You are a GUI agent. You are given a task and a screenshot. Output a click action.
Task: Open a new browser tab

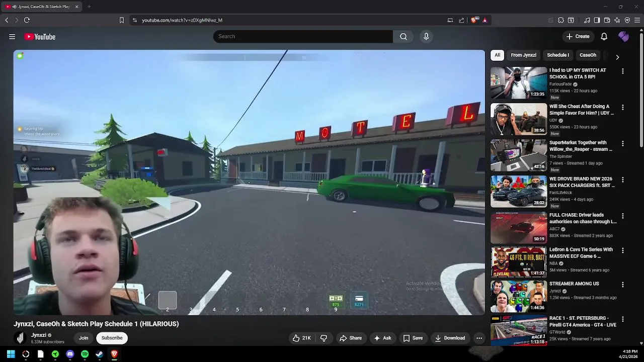[89, 7]
